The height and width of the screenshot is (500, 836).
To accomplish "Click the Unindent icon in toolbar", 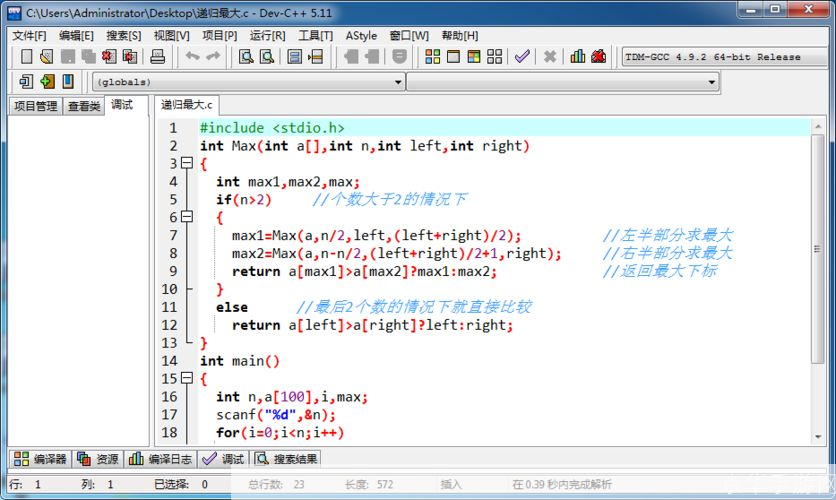I will tap(372, 57).
